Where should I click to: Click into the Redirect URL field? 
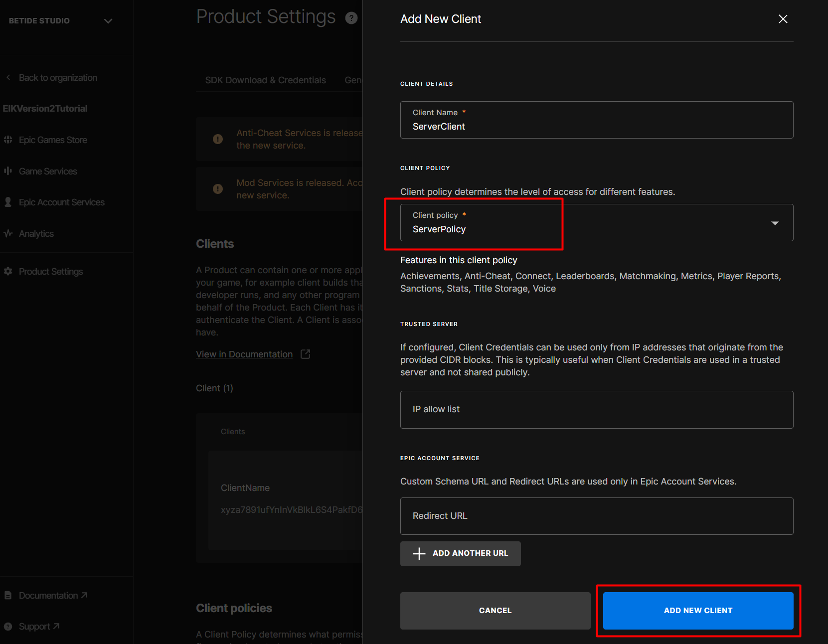pyautogui.click(x=596, y=516)
